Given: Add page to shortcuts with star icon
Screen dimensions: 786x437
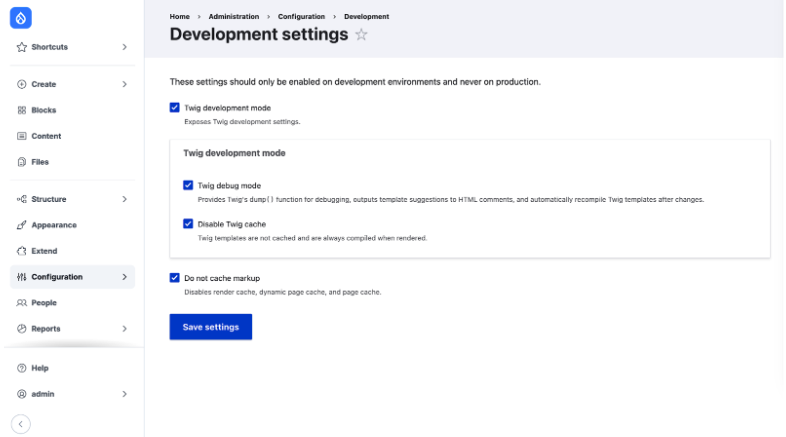Looking at the screenshot, I should pyautogui.click(x=361, y=35).
